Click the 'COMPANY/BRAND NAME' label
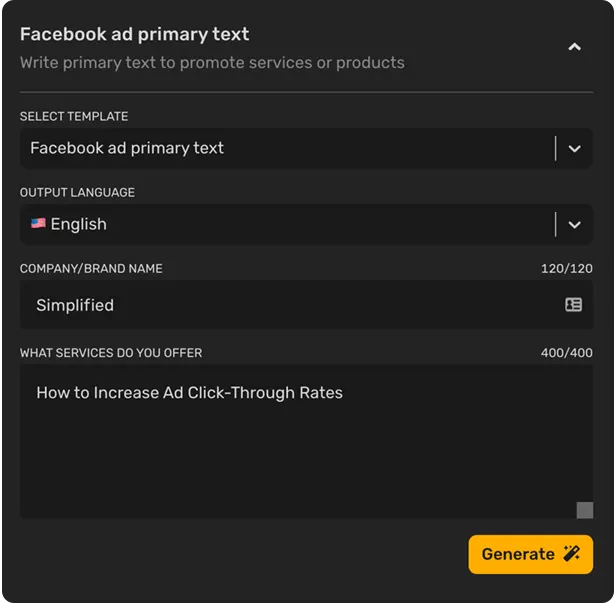 (x=91, y=269)
